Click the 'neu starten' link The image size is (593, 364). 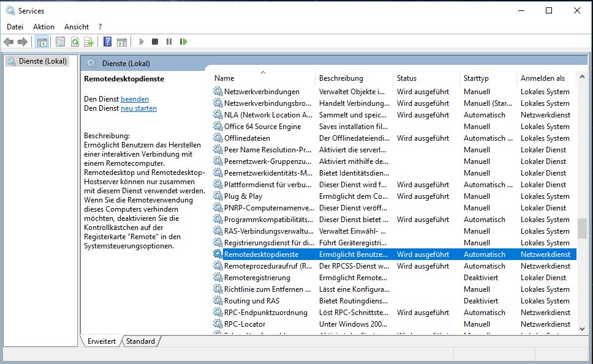[138, 108]
